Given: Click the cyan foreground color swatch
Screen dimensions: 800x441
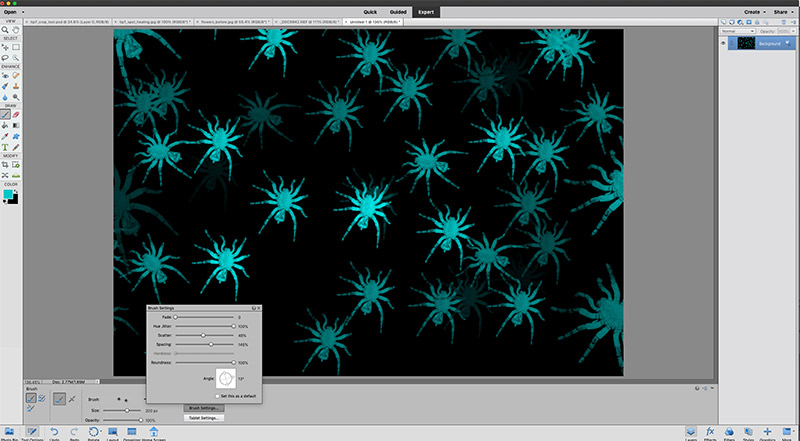Looking at the screenshot, I should 8,194.
